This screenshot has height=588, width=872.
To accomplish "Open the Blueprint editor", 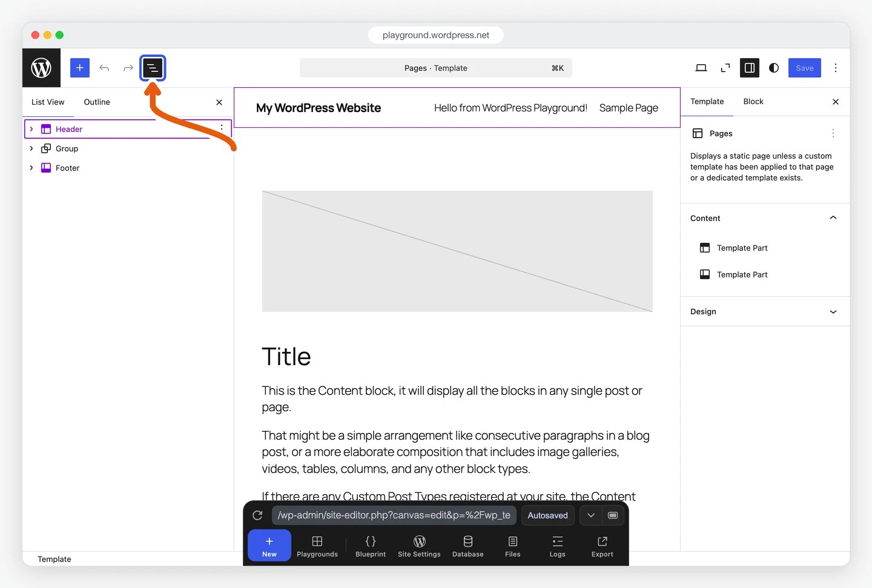I will (x=371, y=546).
